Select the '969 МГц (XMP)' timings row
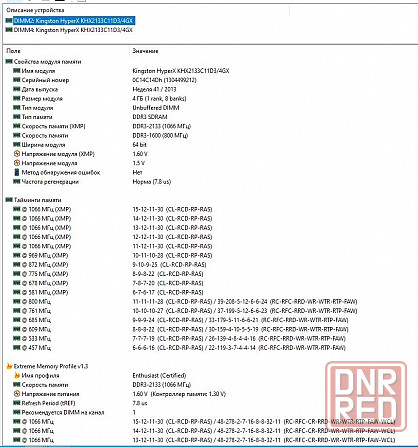418x447 pixels. pos(209,255)
